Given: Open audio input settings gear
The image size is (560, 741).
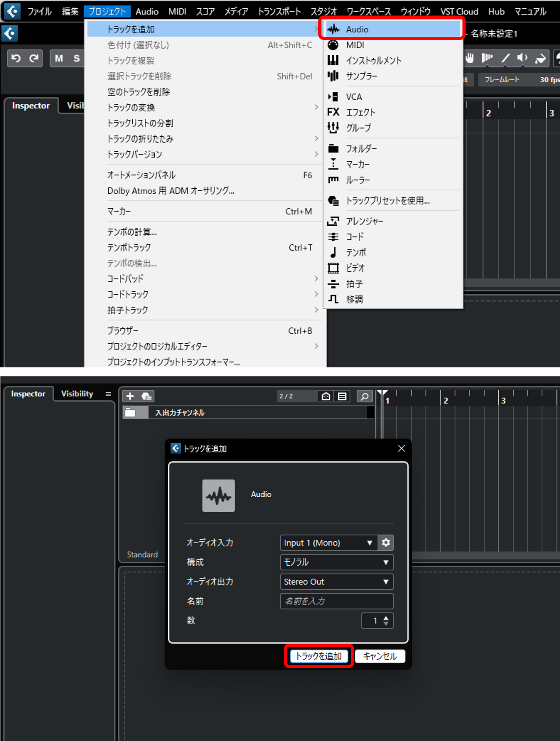Looking at the screenshot, I should click(386, 542).
